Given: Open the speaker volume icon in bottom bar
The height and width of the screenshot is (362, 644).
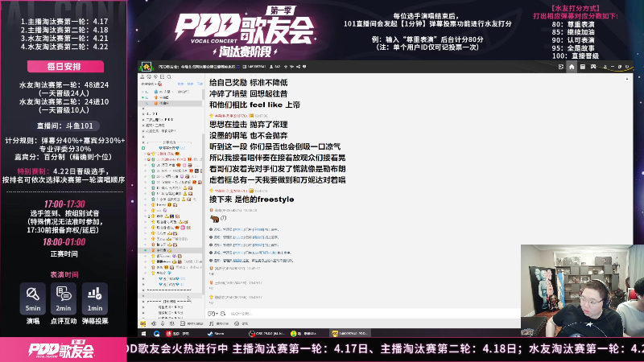Looking at the screenshot, I should [x=154, y=323].
